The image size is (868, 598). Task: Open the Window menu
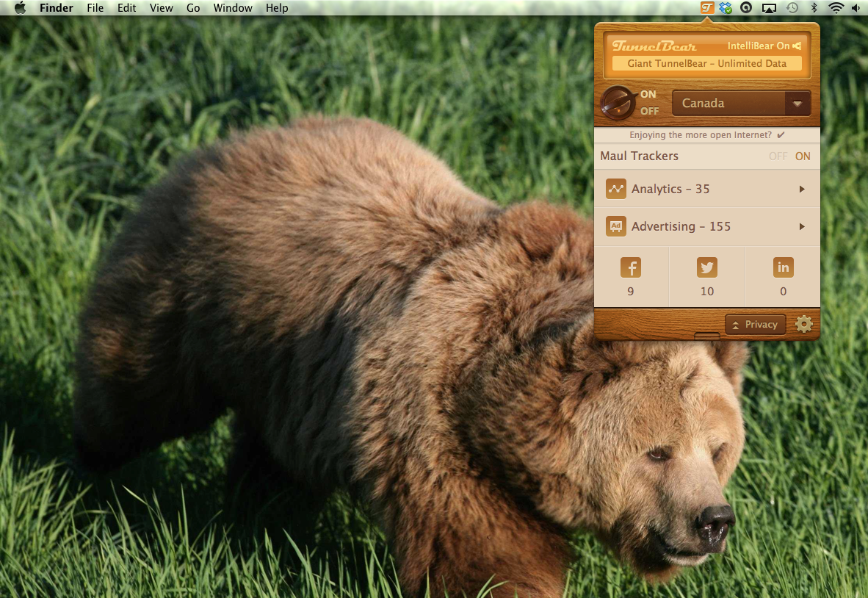point(233,8)
